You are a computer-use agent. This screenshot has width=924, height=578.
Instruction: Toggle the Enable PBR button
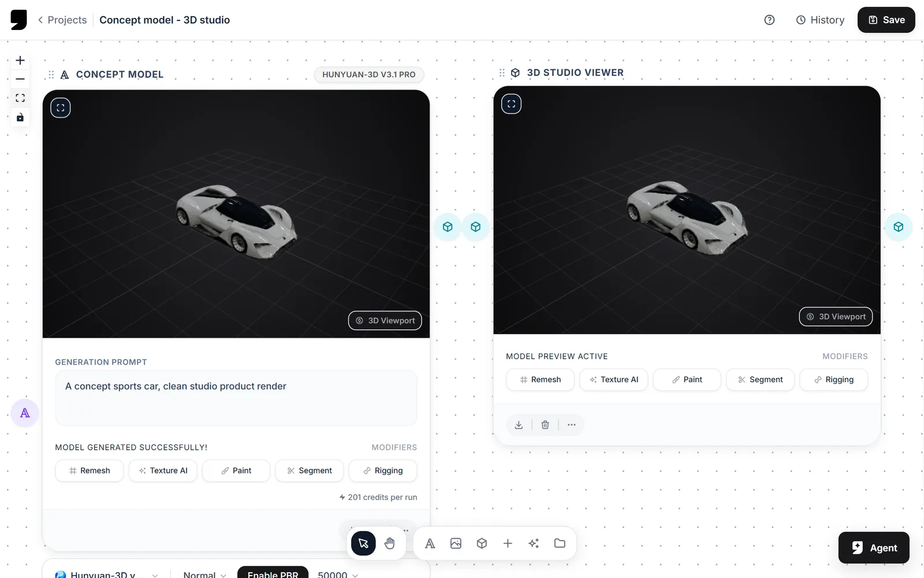coord(273,573)
